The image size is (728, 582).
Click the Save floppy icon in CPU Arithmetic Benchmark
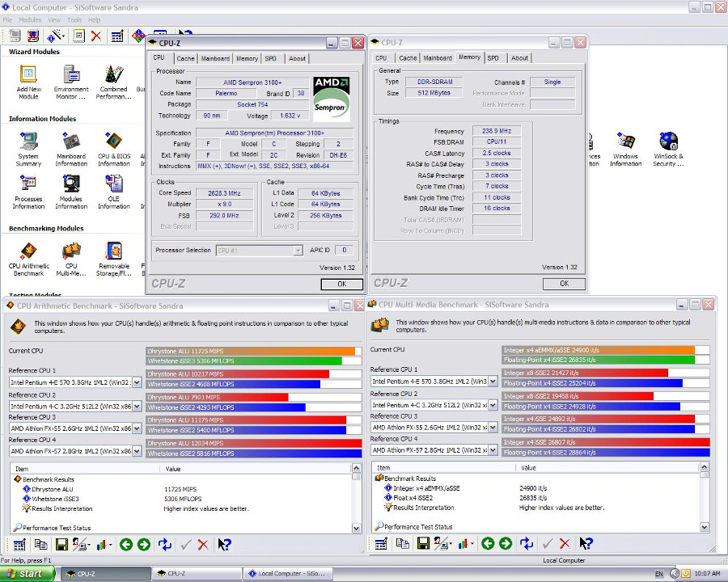[x=61, y=544]
